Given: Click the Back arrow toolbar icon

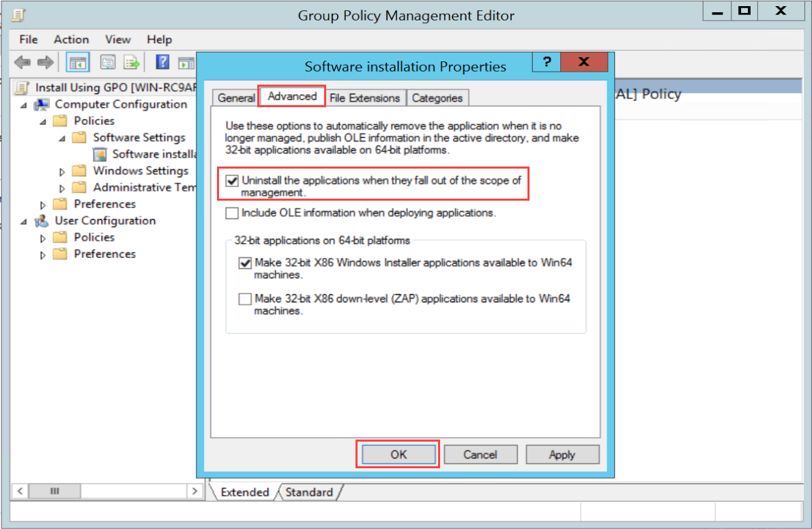Looking at the screenshot, I should [22, 63].
